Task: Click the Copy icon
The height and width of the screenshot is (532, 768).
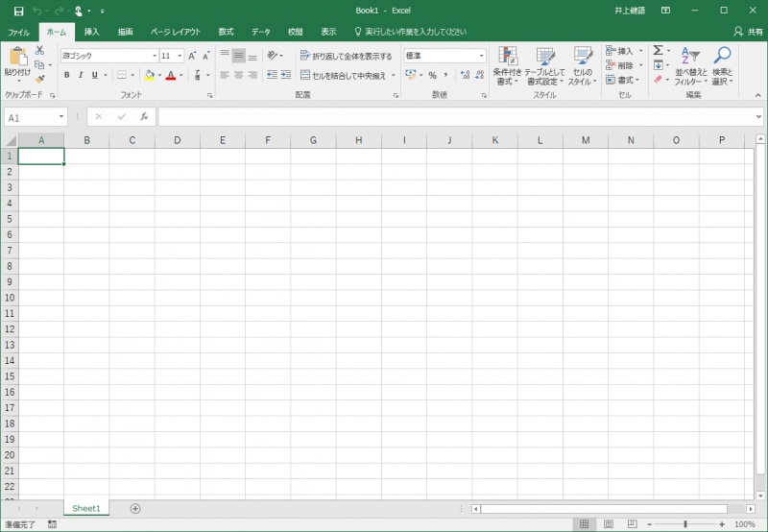Action: pyautogui.click(x=39, y=64)
